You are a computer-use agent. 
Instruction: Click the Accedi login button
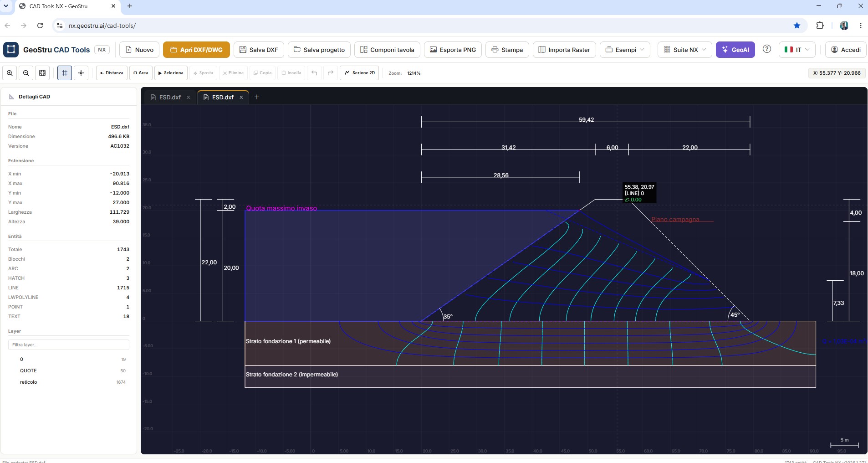click(x=846, y=50)
